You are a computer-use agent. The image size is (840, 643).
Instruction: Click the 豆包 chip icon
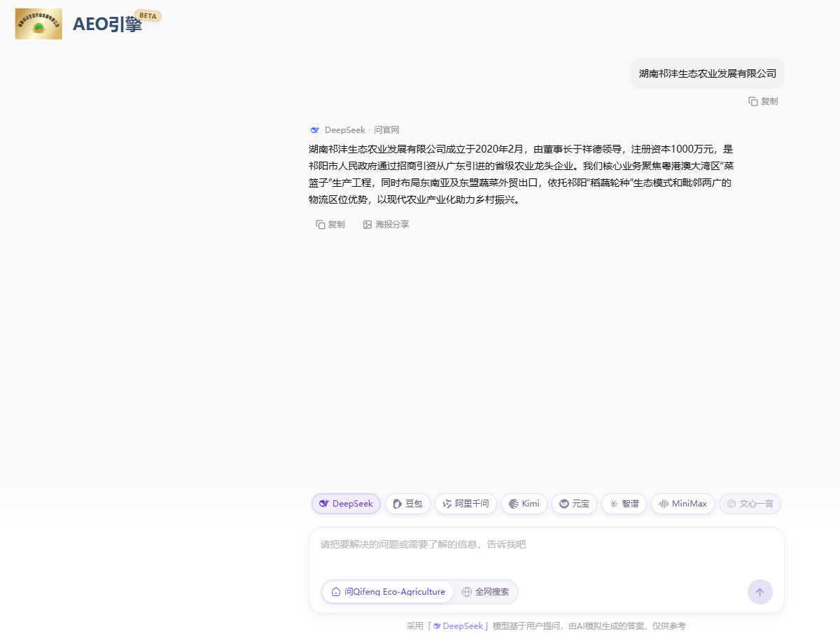coord(397,504)
